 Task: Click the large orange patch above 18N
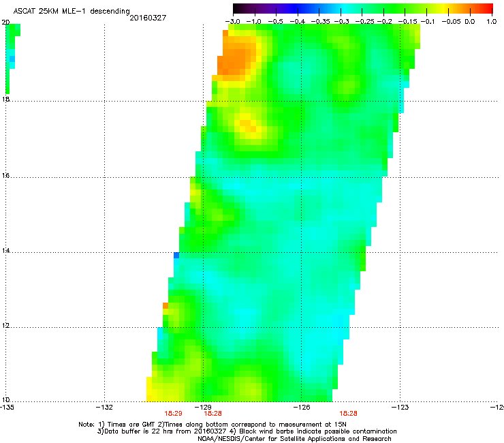coord(236,58)
